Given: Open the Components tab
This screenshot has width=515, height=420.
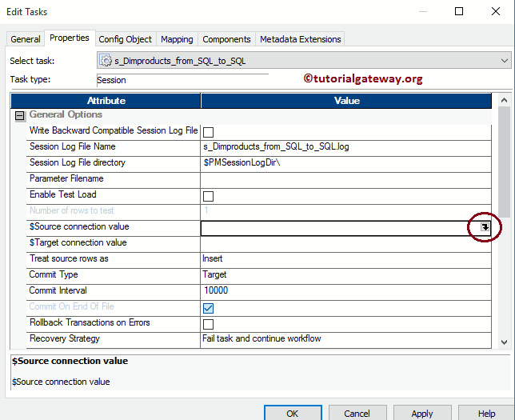Looking at the screenshot, I should click(226, 39).
